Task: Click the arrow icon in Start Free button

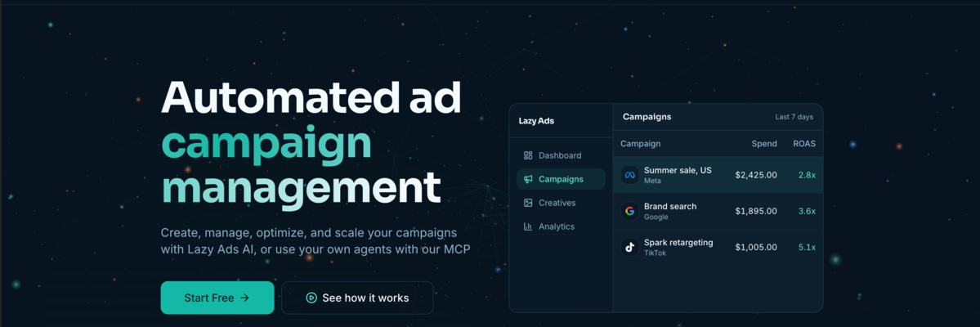Action: pos(244,298)
